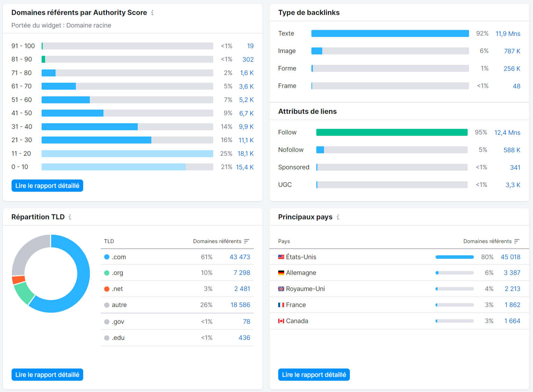This screenshot has height=392, width=533.
Task: Click the Pays column header
Action: 284,241
